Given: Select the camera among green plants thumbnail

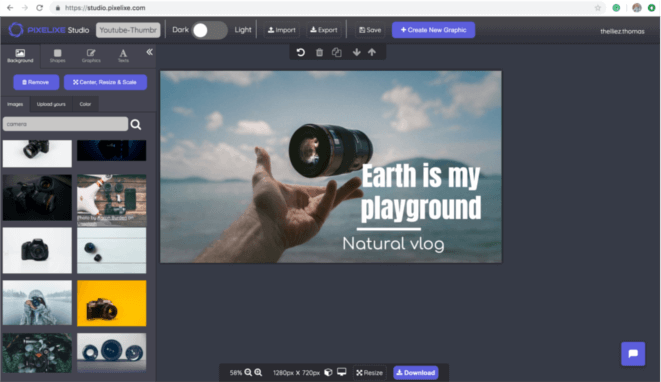Looking at the screenshot, I should (x=37, y=353).
